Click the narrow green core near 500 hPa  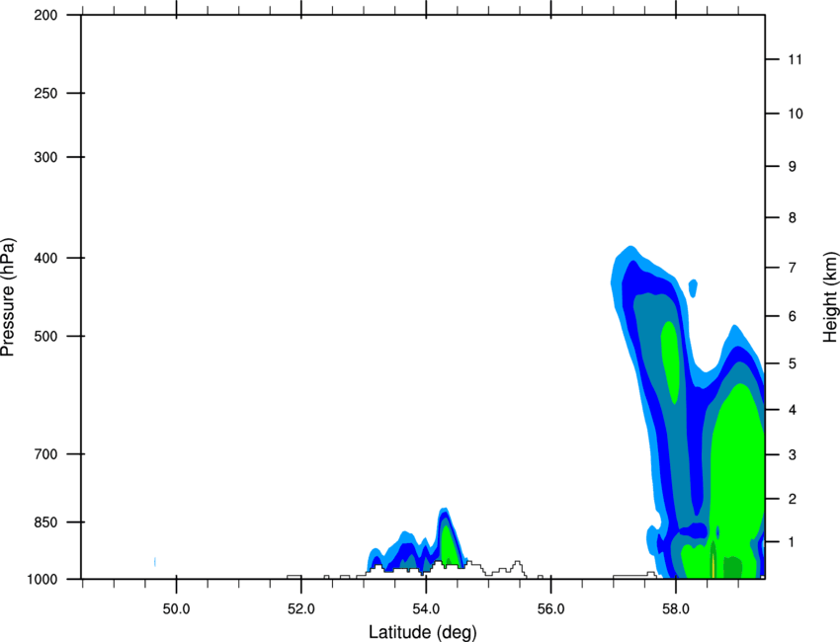click(670, 362)
